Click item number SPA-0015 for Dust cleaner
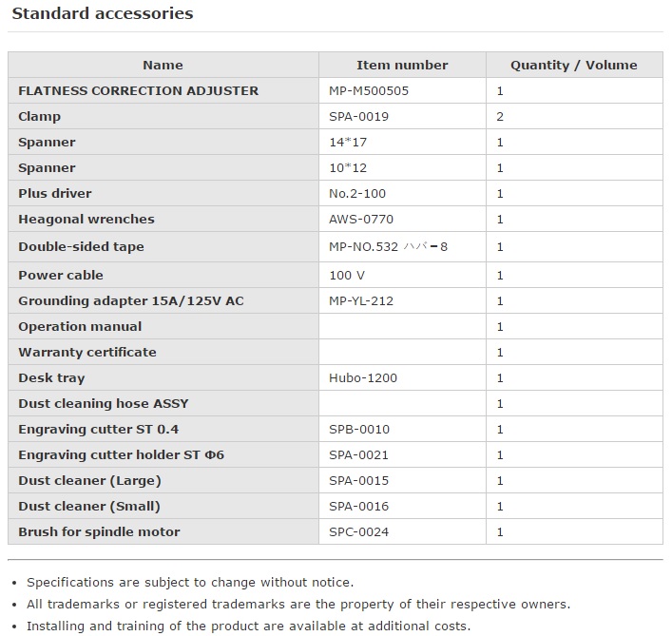672x636 pixels. tap(358, 481)
